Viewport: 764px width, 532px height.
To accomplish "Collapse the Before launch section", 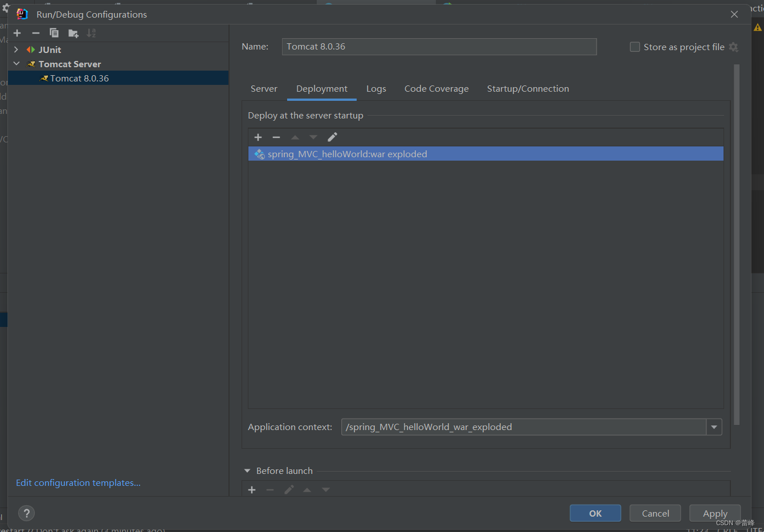I will pos(247,471).
